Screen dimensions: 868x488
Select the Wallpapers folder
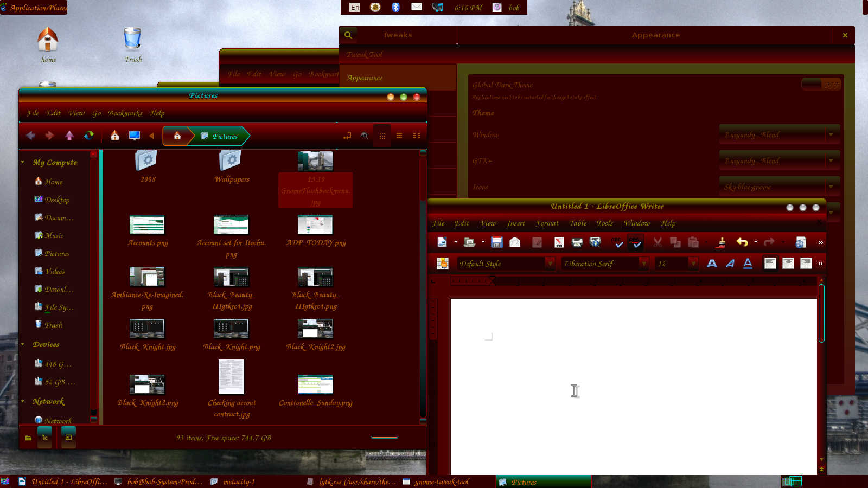(x=232, y=167)
